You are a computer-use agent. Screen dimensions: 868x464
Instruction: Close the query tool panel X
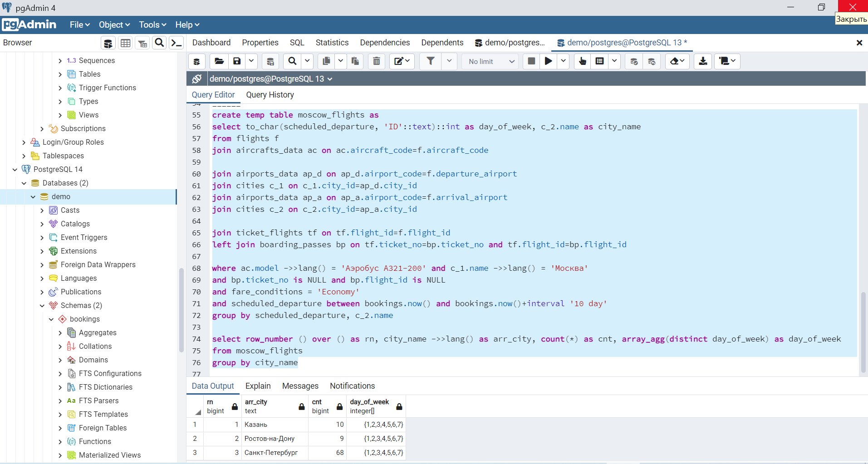[x=859, y=43]
